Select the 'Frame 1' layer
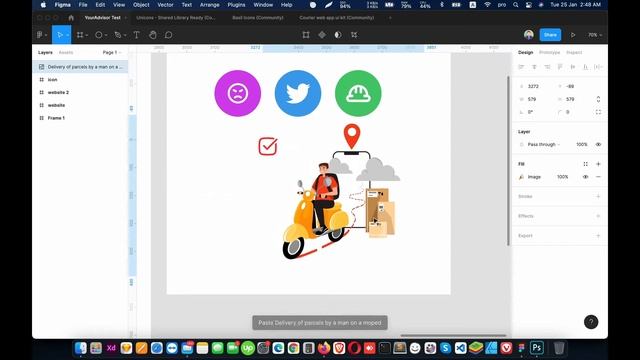The image size is (640, 360). coord(56,118)
